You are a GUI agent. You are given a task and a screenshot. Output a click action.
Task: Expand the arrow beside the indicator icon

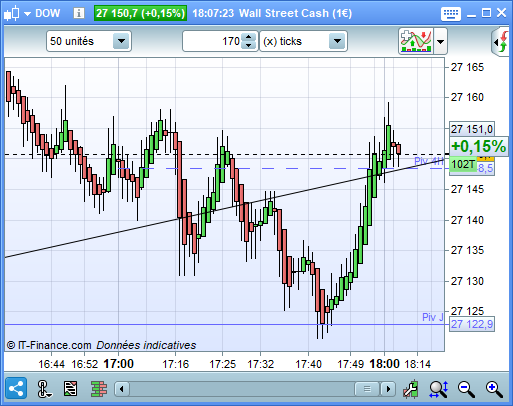point(440,42)
